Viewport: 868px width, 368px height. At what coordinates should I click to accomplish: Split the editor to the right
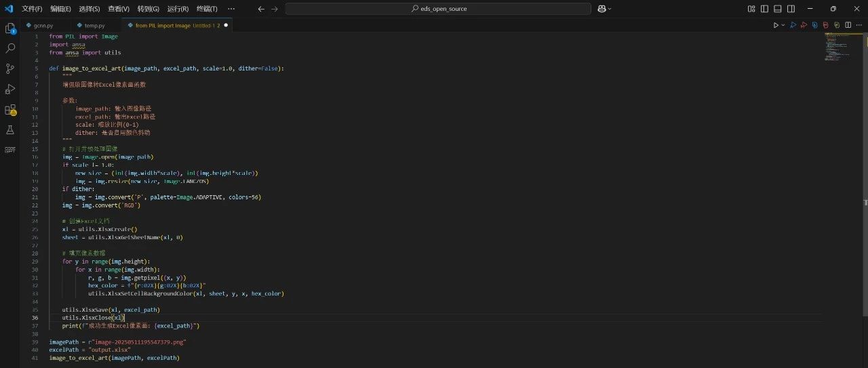[x=848, y=25]
